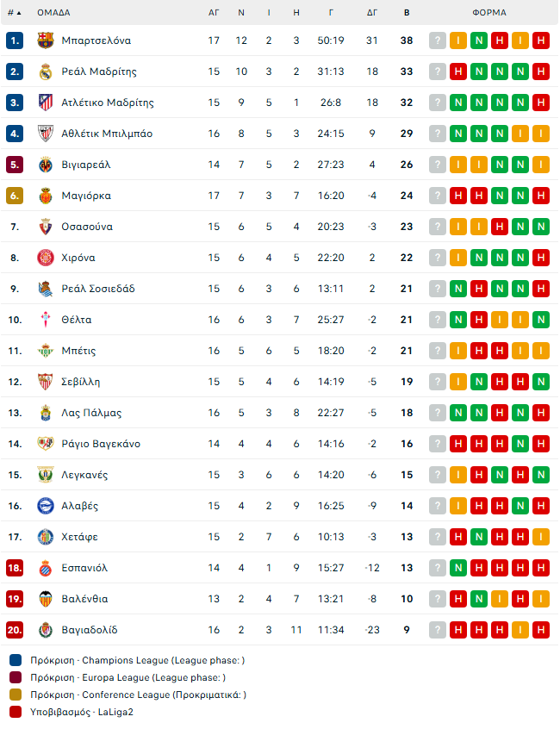Click the Villarreal yellow crest icon

(x=46, y=165)
